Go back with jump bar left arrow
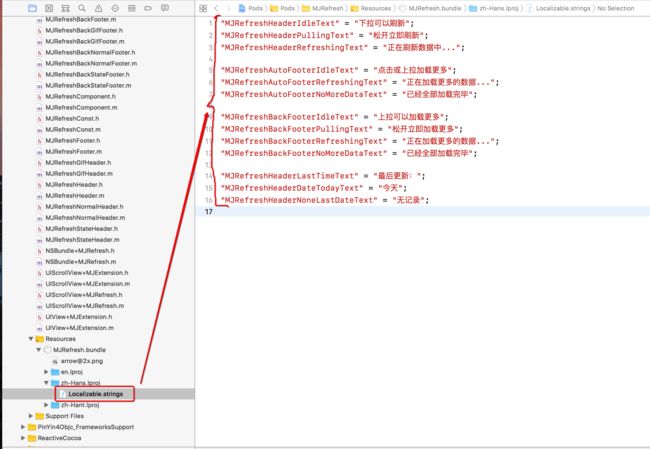This screenshot has width=650, height=449. coord(216,8)
